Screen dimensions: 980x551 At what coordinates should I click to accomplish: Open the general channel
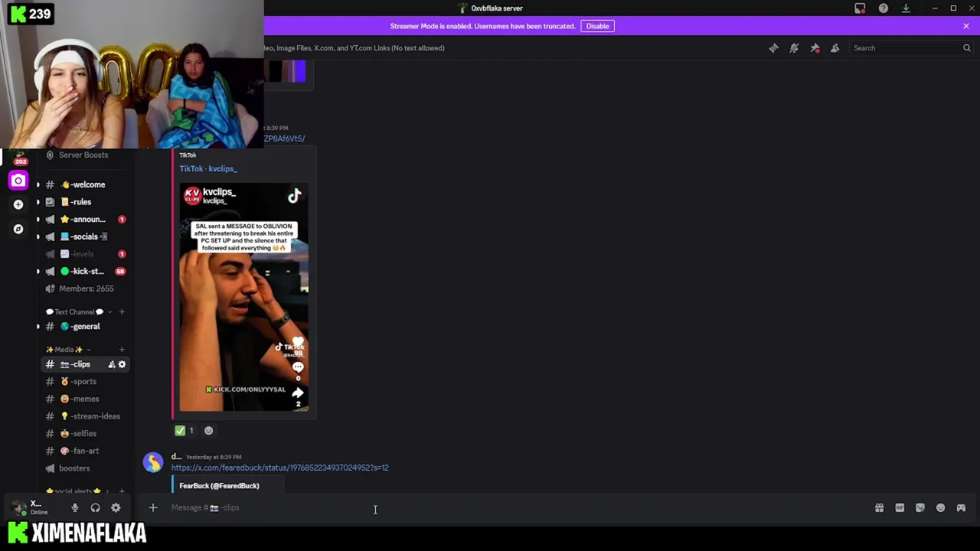coord(83,327)
